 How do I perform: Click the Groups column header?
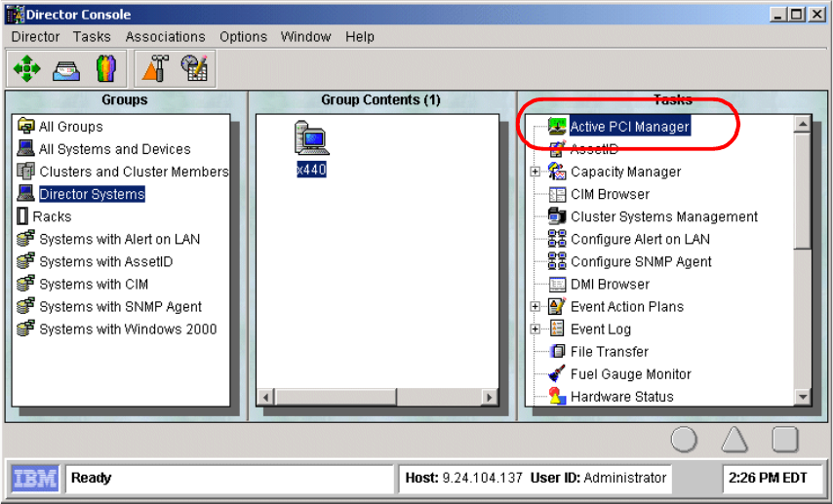125,99
